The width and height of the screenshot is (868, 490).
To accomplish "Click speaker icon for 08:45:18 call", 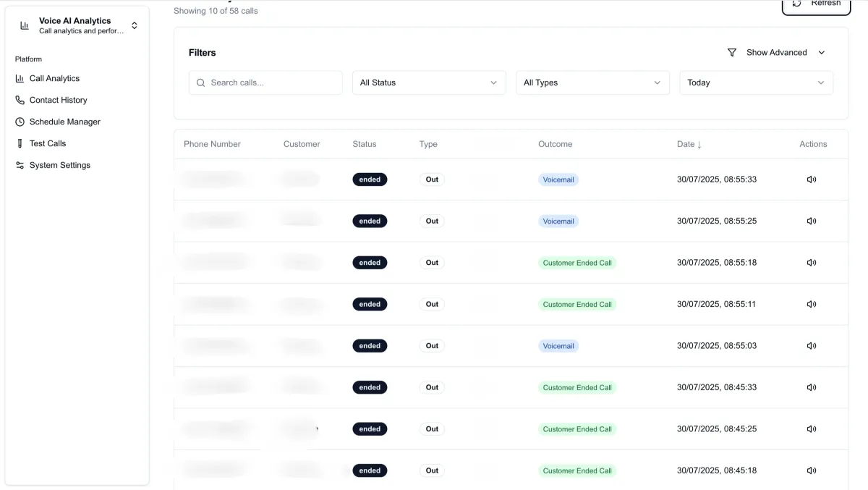I will click(x=811, y=470).
